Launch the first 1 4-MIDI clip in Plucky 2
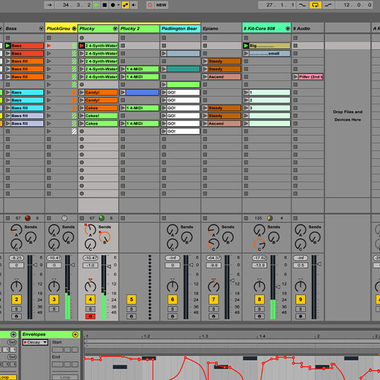The image size is (380, 380). (x=123, y=69)
